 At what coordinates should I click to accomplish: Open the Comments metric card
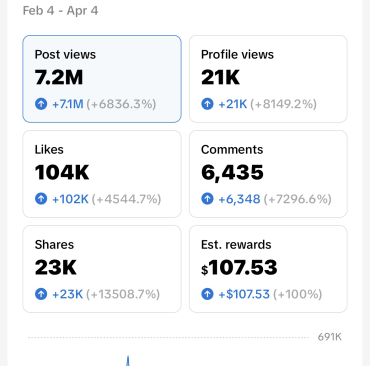268,174
